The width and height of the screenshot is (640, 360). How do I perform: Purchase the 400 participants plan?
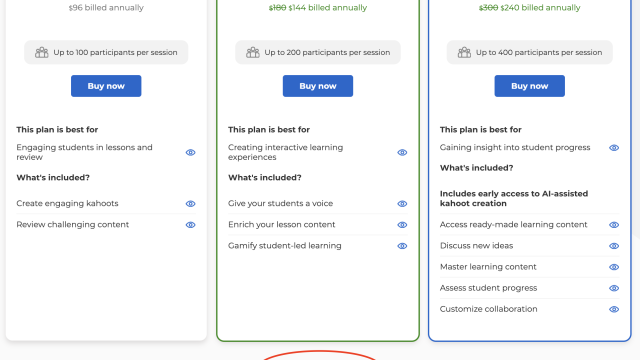529,86
